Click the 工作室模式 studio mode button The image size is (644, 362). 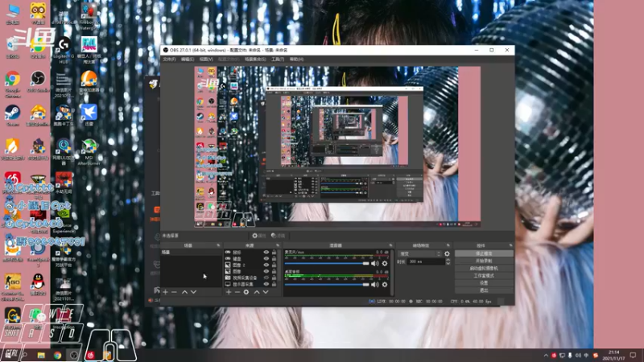point(484,276)
